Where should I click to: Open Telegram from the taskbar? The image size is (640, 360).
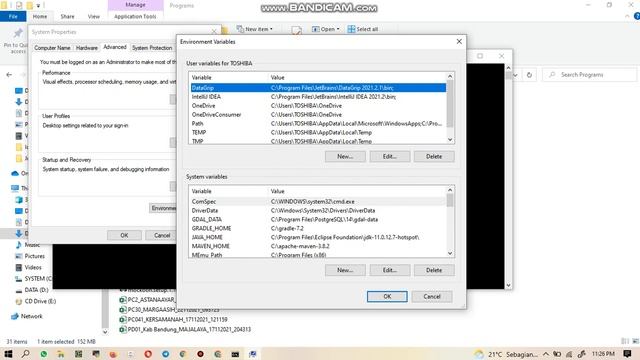coord(165,354)
